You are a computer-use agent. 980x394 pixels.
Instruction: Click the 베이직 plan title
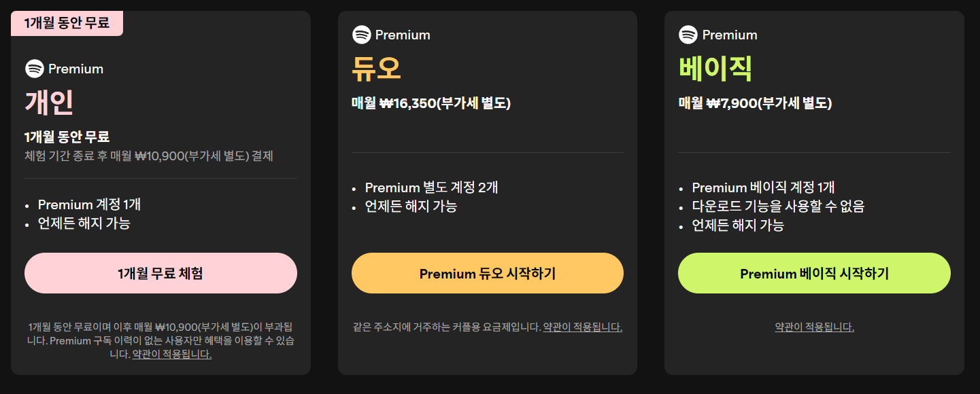[715, 69]
